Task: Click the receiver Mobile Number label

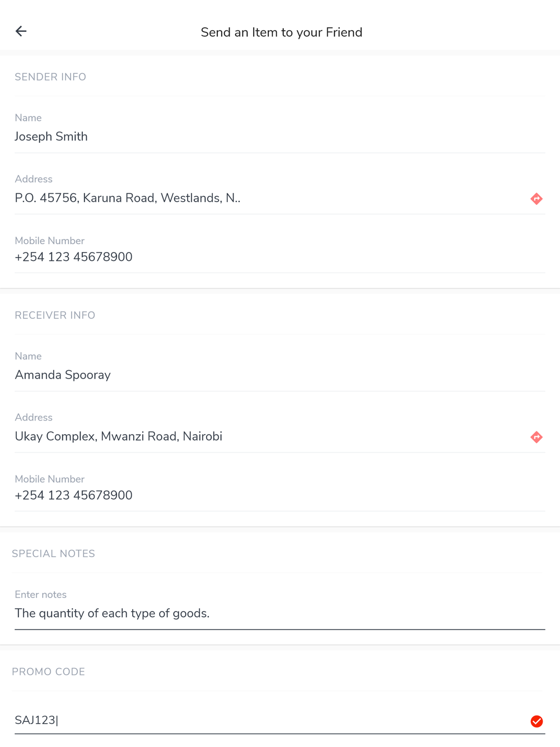Action: pyautogui.click(x=49, y=479)
